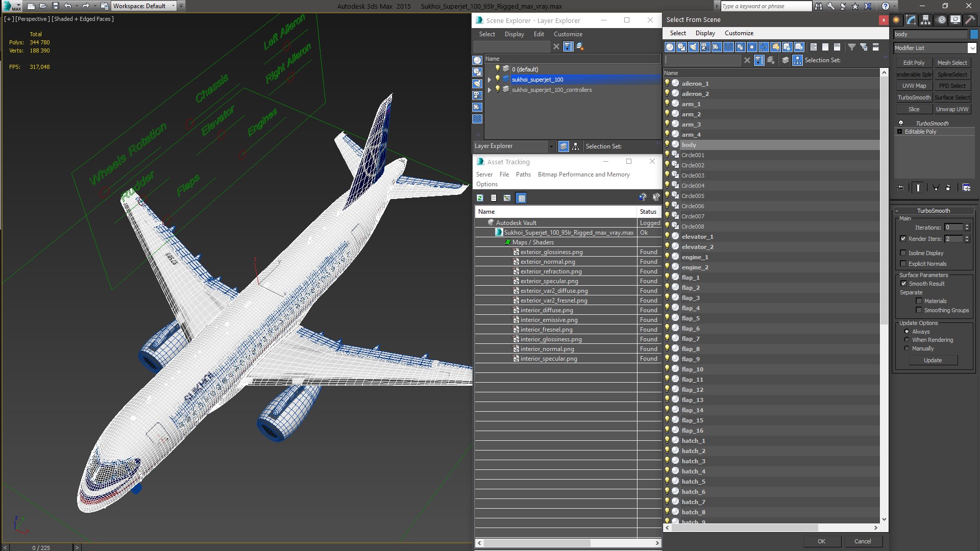Click the Edit Poly modifier button
The width and height of the screenshot is (980, 551).
(914, 63)
